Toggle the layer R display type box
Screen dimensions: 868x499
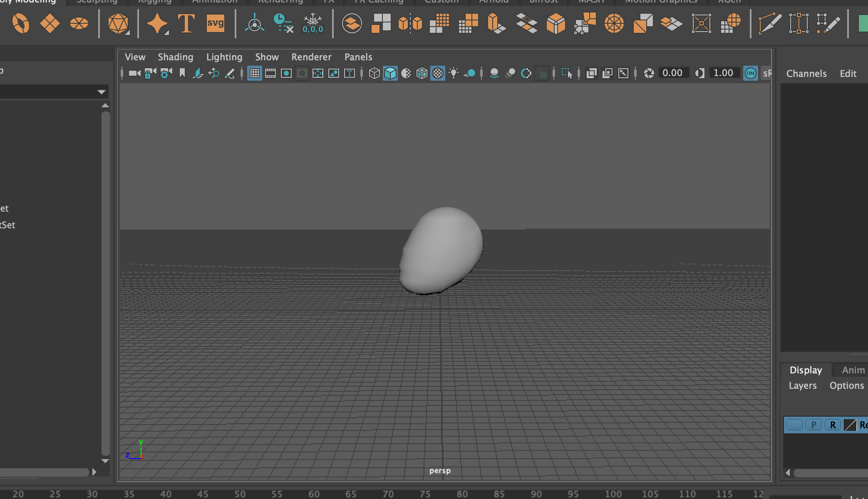point(833,425)
